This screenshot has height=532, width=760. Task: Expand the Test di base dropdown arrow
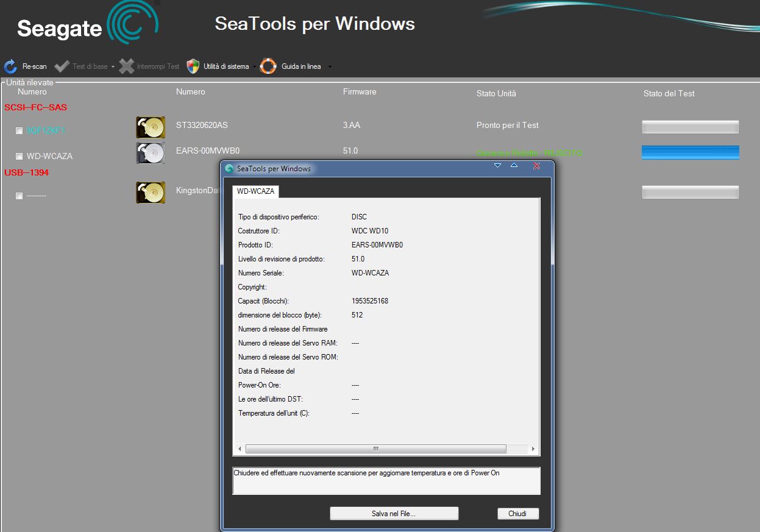(113, 67)
